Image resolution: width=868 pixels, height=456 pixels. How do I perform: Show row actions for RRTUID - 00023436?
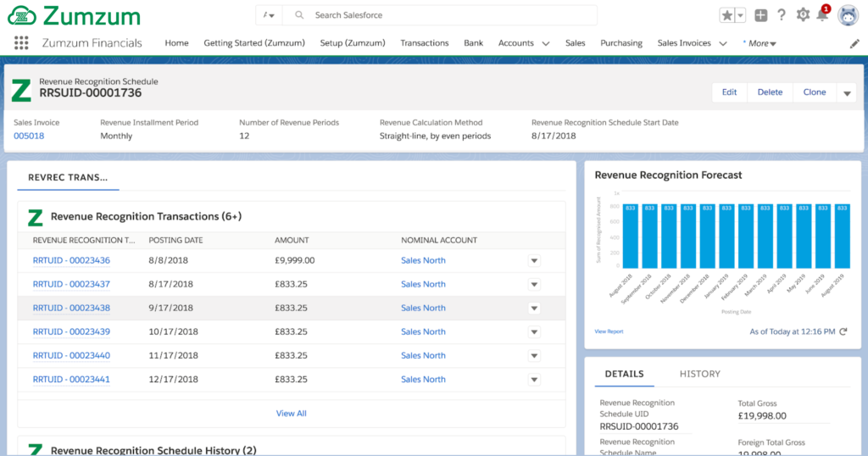tap(534, 261)
